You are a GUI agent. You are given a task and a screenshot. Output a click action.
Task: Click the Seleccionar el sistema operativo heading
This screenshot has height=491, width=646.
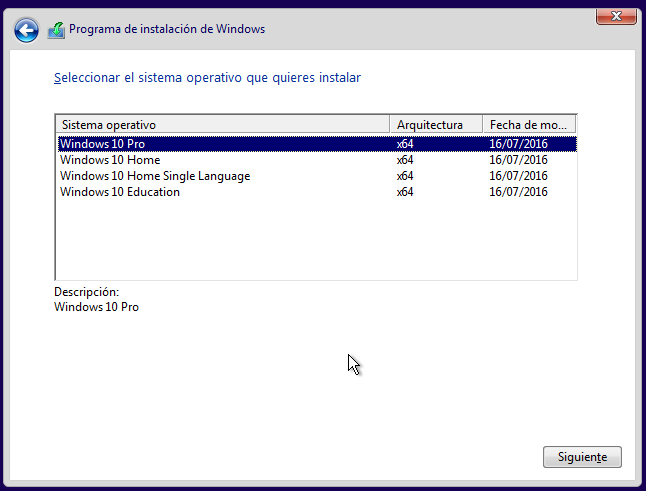click(x=207, y=77)
